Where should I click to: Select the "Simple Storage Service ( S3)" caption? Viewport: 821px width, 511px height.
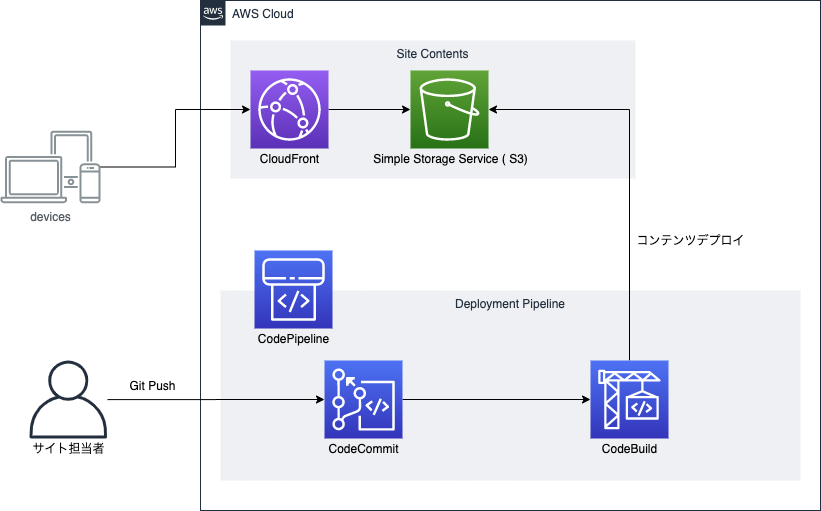[449, 159]
